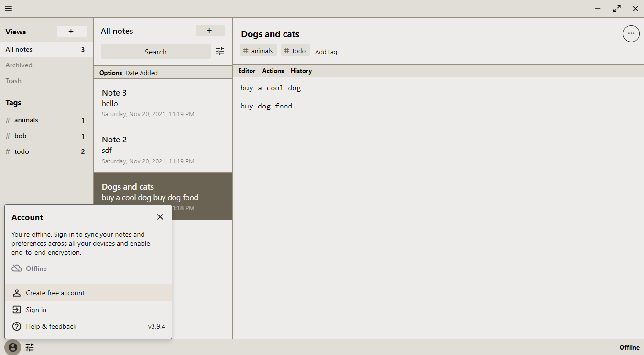Open the Actions menu

point(273,71)
